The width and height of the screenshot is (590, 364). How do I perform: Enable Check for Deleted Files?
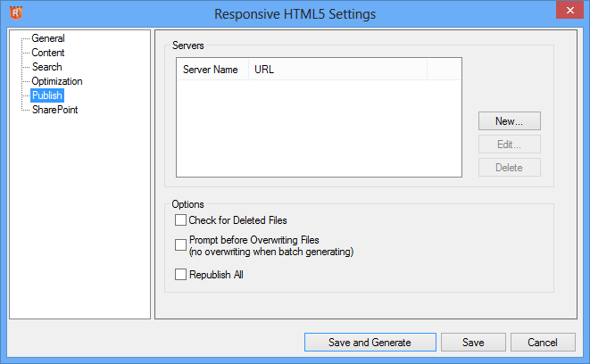181,219
